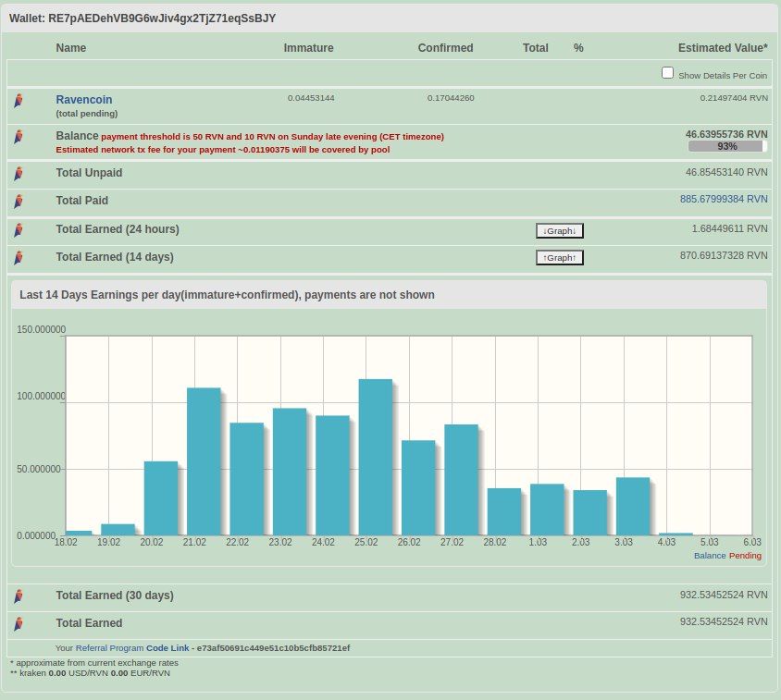Click the Balance legend label under the chart

(709, 556)
